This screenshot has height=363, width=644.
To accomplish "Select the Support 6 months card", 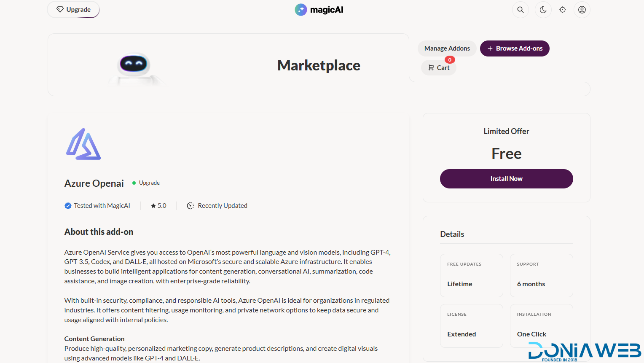I will 541,275.
